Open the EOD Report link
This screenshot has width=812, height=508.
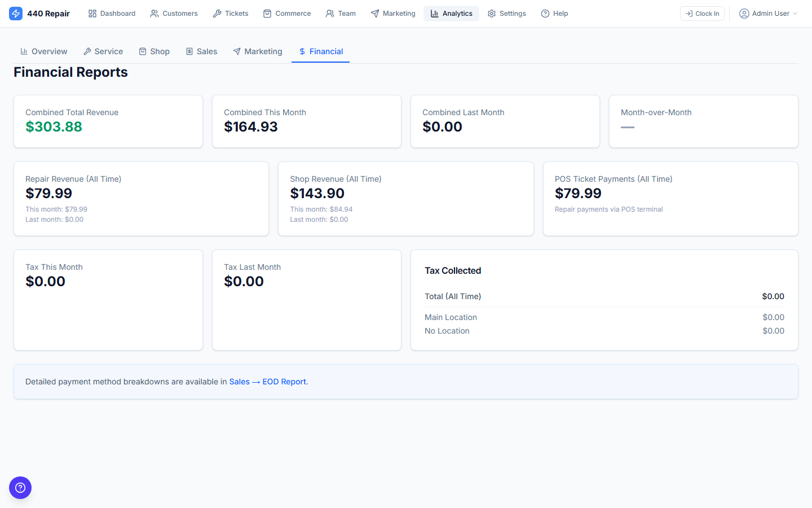tap(284, 382)
